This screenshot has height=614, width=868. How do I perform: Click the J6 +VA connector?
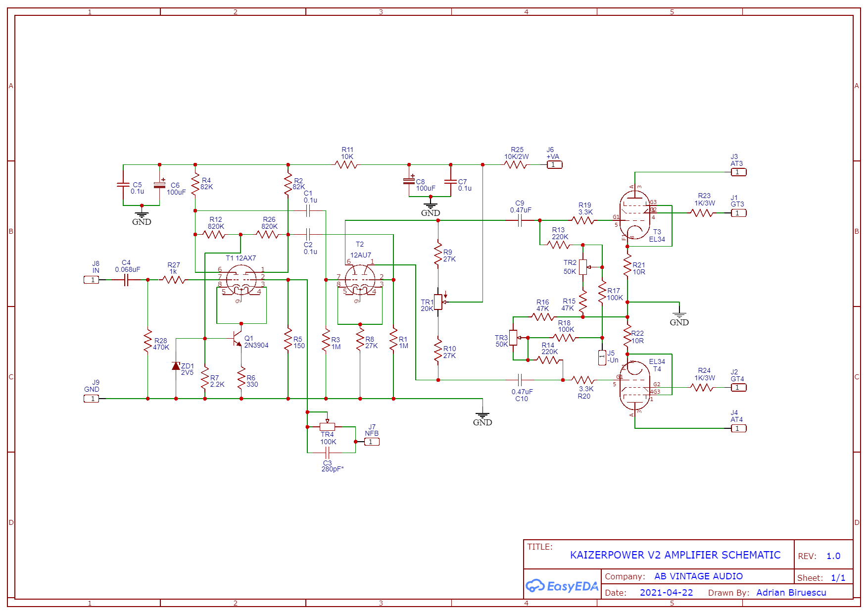554,165
